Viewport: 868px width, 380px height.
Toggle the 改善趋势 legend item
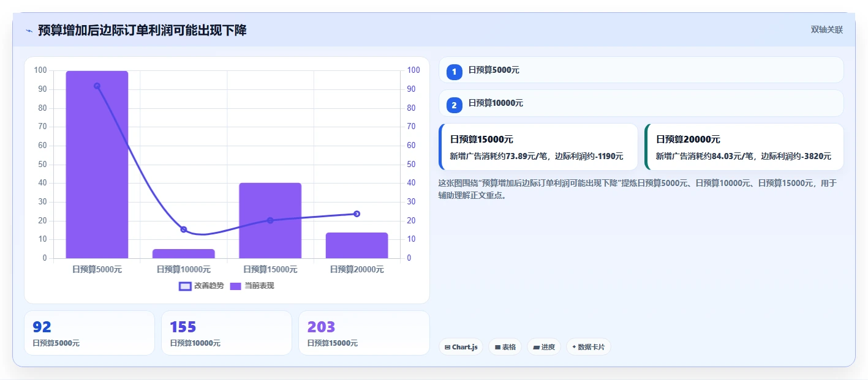202,286
